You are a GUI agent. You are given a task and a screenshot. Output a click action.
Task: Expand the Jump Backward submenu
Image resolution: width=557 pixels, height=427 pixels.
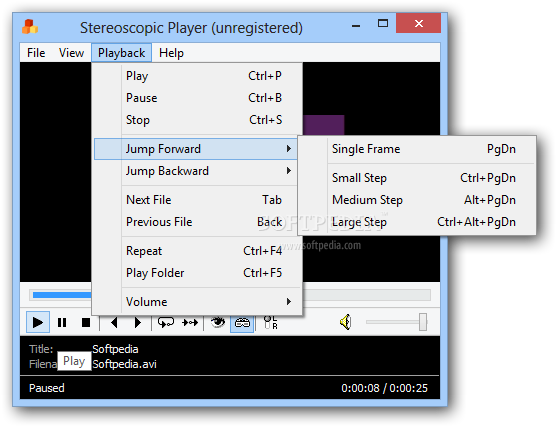(x=196, y=171)
